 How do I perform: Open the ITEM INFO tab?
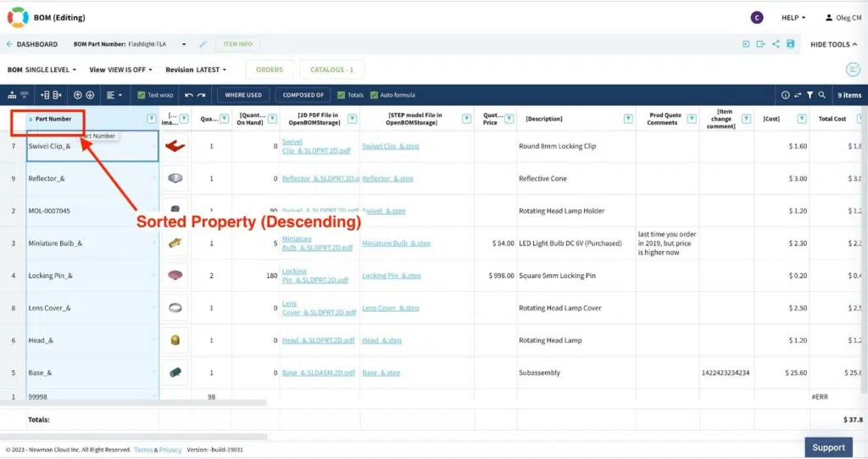tap(238, 44)
